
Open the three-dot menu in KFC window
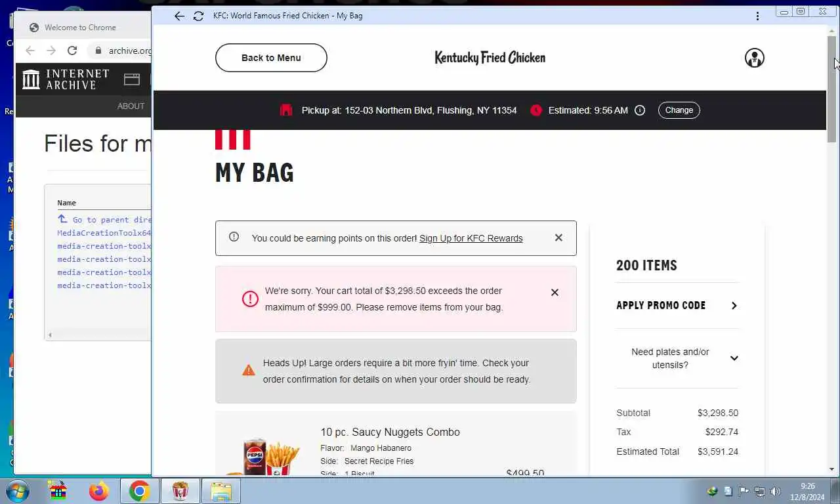pos(757,16)
